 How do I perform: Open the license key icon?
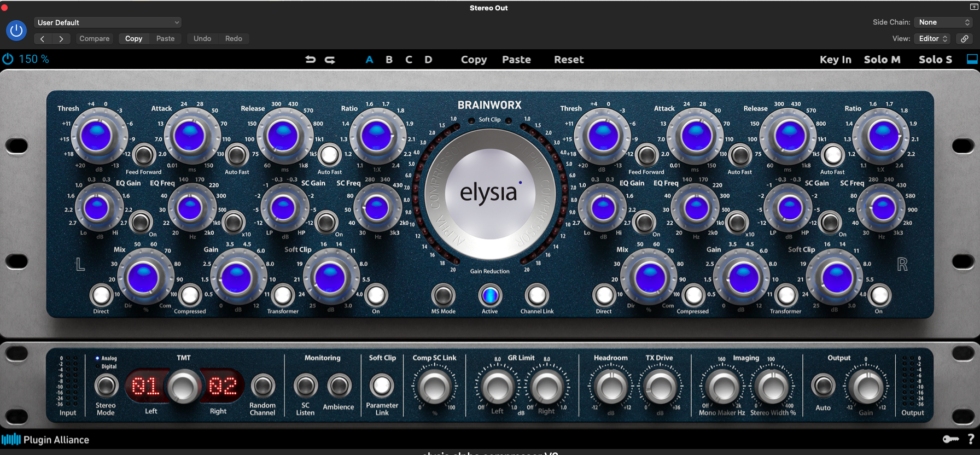click(950, 439)
